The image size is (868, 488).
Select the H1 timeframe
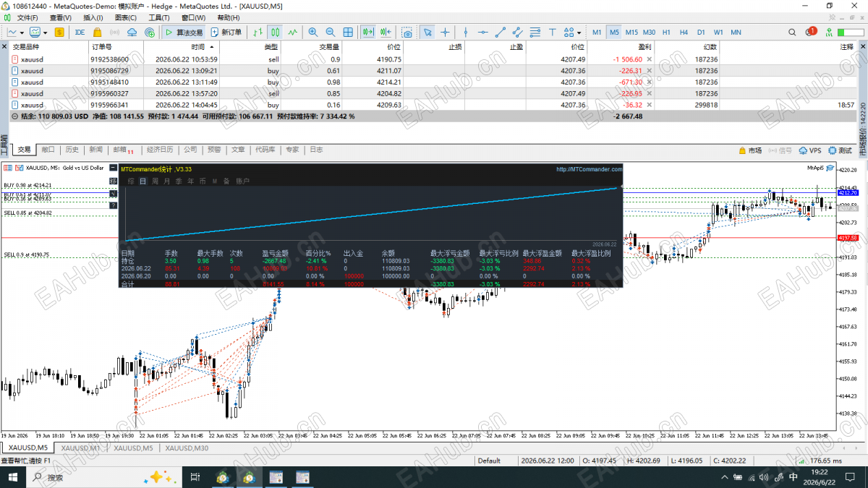tap(666, 32)
